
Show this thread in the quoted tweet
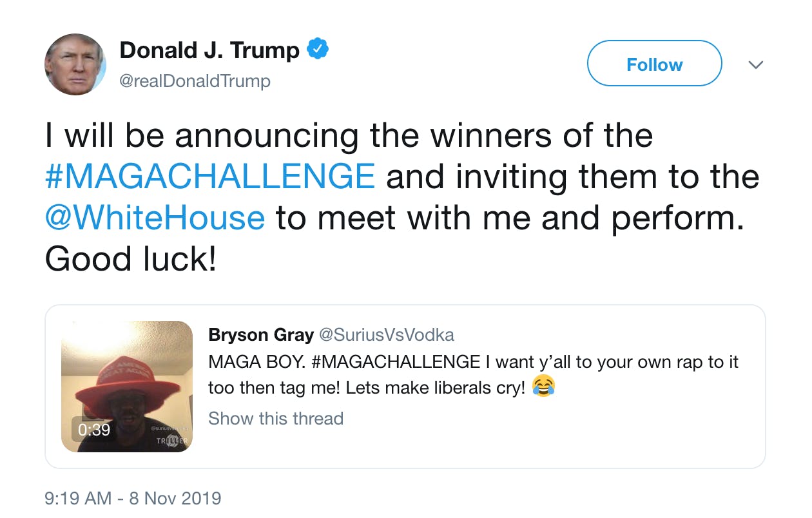tap(276, 418)
